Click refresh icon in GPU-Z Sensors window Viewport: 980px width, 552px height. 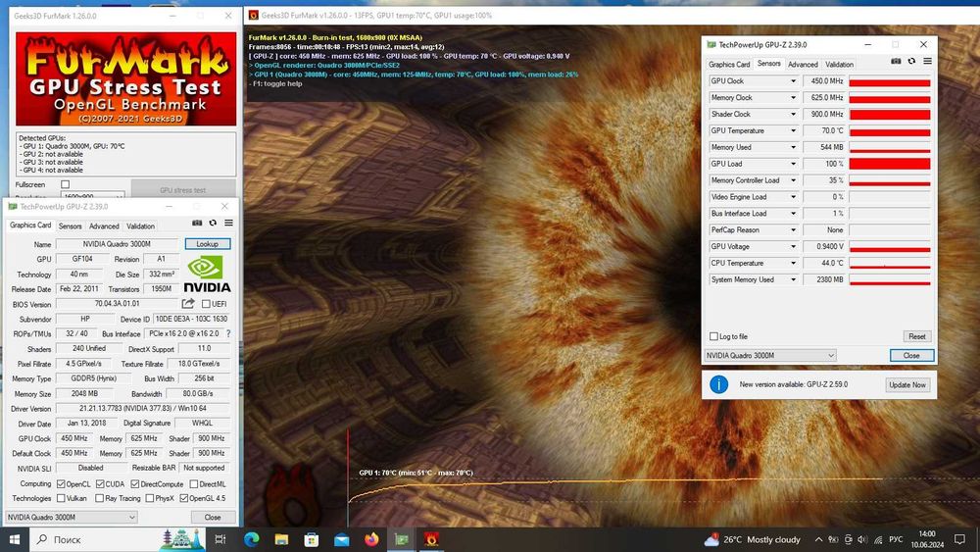click(x=911, y=61)
